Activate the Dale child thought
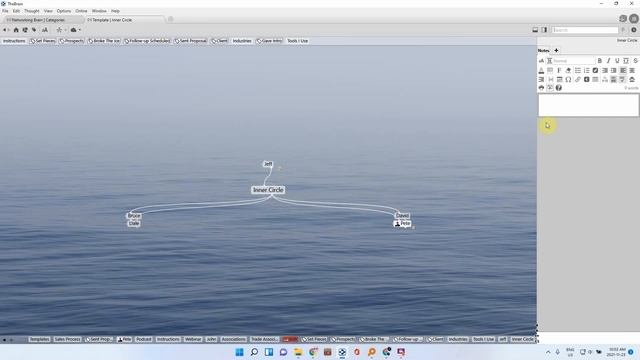The height and width of the screenshot is (360, 640). [x=134, y=223]
